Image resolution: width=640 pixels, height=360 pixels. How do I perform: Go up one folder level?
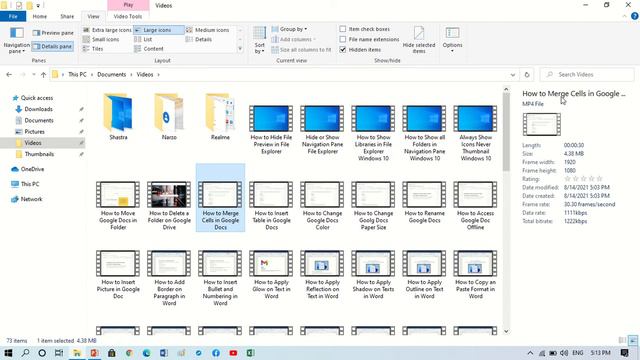(43, 74)
